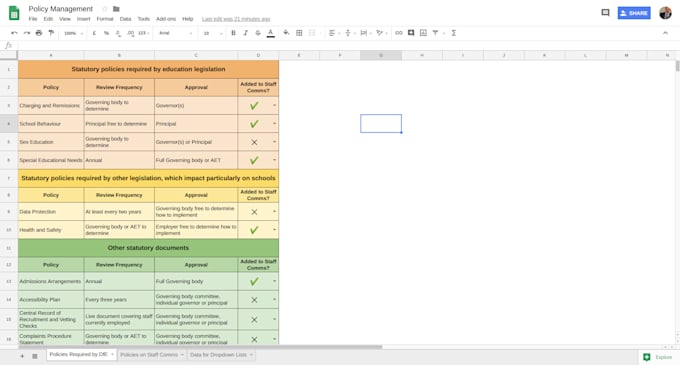This screenshot has height=365, width=680.
Task: Add a new sheet with plus icon
Action: 22,356
